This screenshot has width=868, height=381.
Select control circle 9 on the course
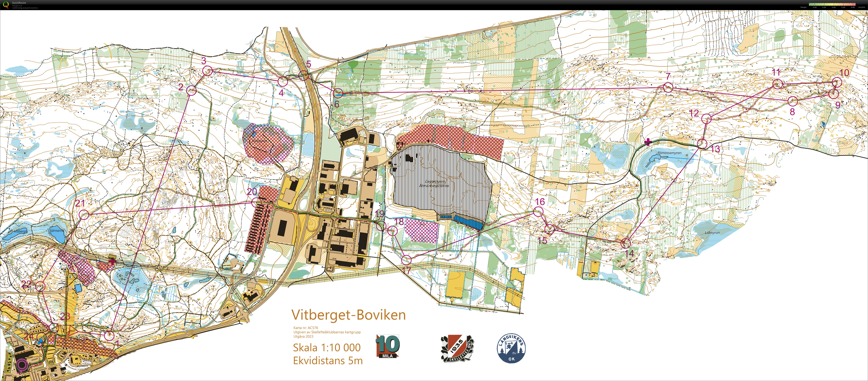(x=834, y=94)
